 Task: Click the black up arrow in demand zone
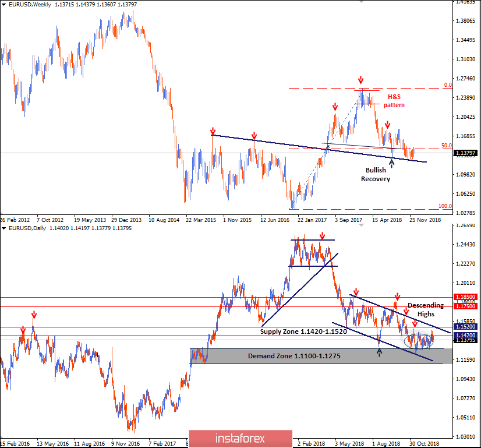click(380, 352)
